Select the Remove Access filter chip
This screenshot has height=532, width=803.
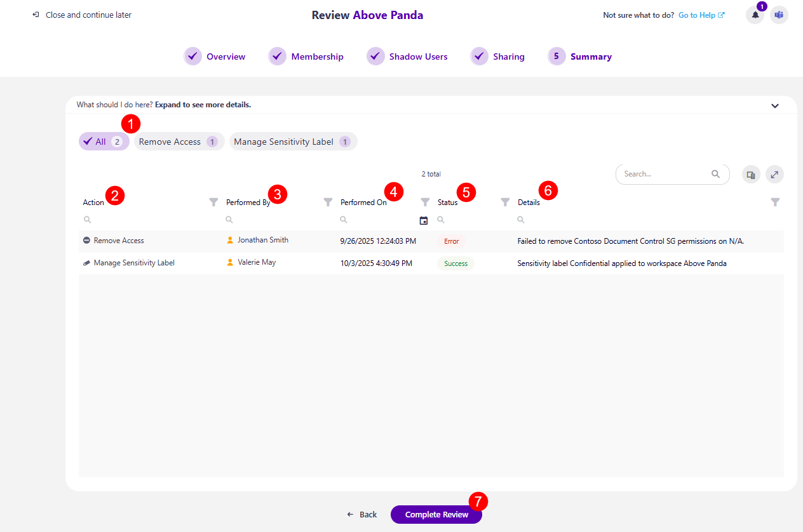click(x=179, y=141)
